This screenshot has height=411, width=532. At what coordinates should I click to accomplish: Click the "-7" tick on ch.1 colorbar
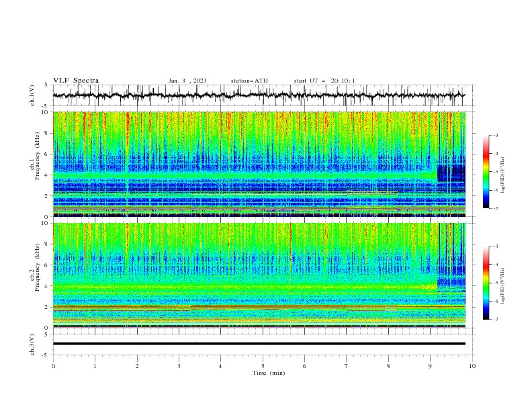point(496,208)
